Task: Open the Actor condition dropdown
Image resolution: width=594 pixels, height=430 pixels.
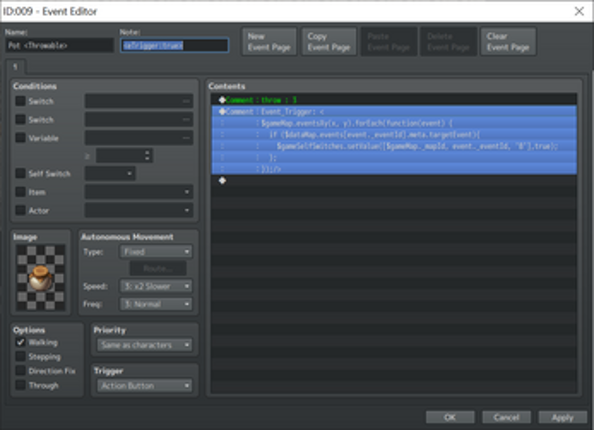Action: tap(139, 210)
